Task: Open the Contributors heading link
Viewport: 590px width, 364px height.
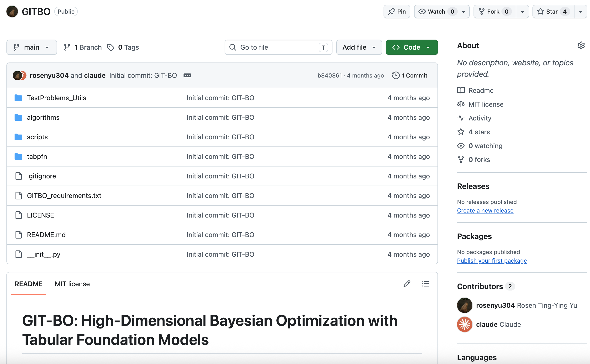Action: tap(486, 286)
